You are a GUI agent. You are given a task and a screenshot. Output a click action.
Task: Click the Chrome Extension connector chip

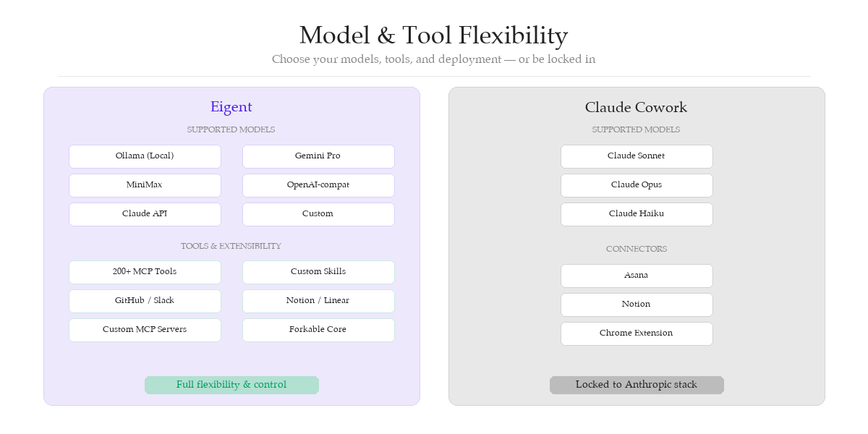pyautogui.click(x=637, y=333)
